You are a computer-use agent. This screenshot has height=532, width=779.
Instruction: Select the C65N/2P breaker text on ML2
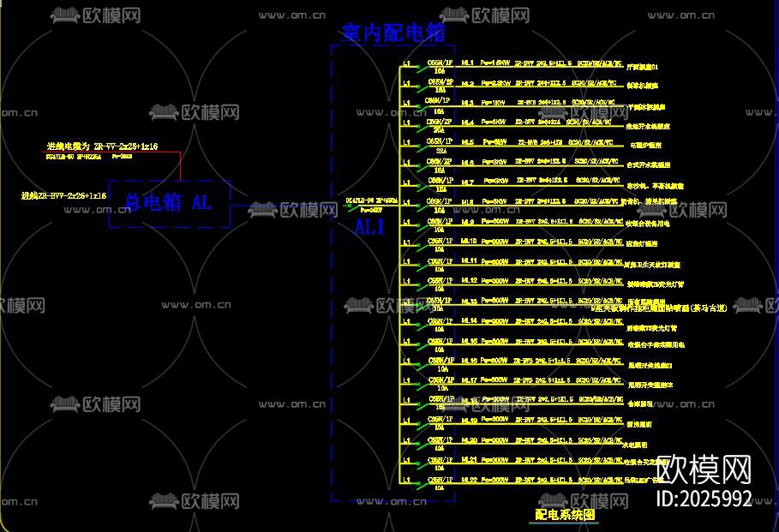point(440,82)
